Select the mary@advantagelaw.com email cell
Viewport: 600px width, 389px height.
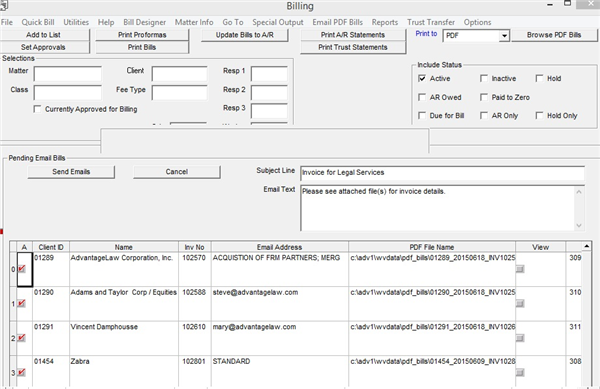coord(280,338)
